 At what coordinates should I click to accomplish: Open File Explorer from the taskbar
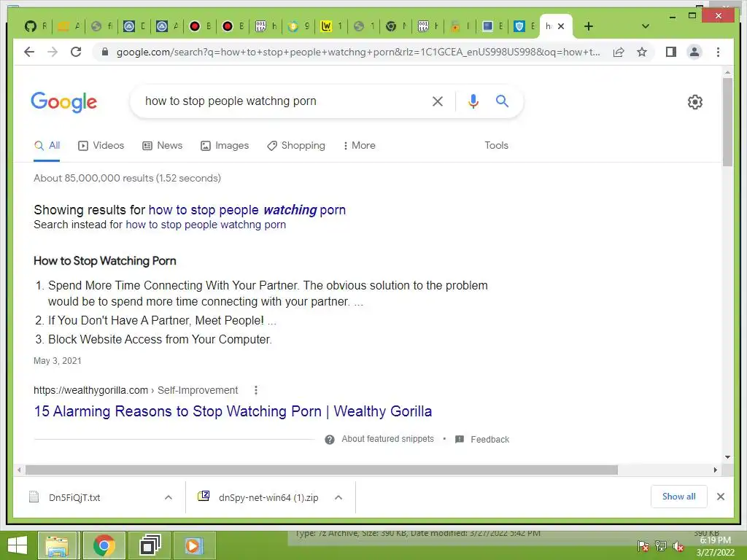57,545
